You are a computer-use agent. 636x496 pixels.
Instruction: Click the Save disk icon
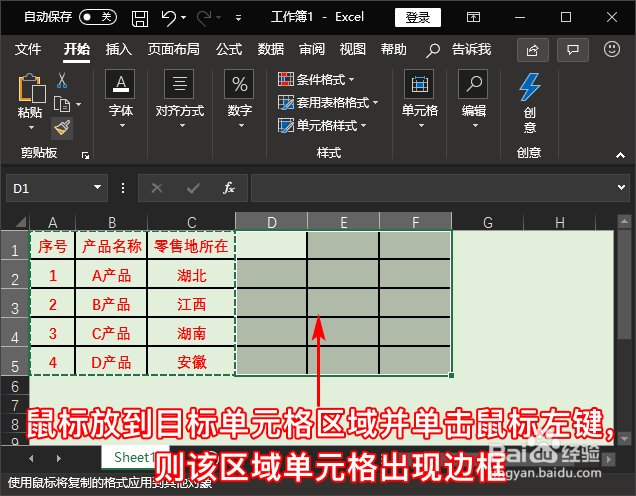(140, 18)
